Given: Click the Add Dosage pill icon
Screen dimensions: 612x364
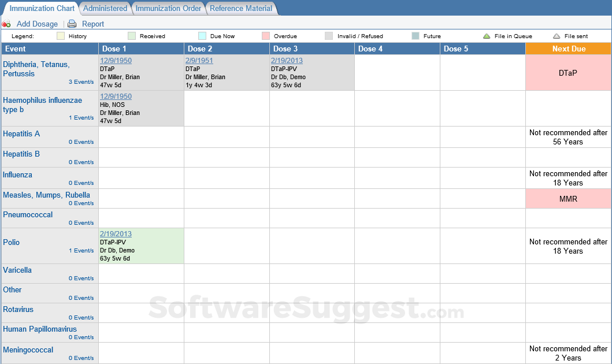Looking at the screenshot, I should point(6,24).
